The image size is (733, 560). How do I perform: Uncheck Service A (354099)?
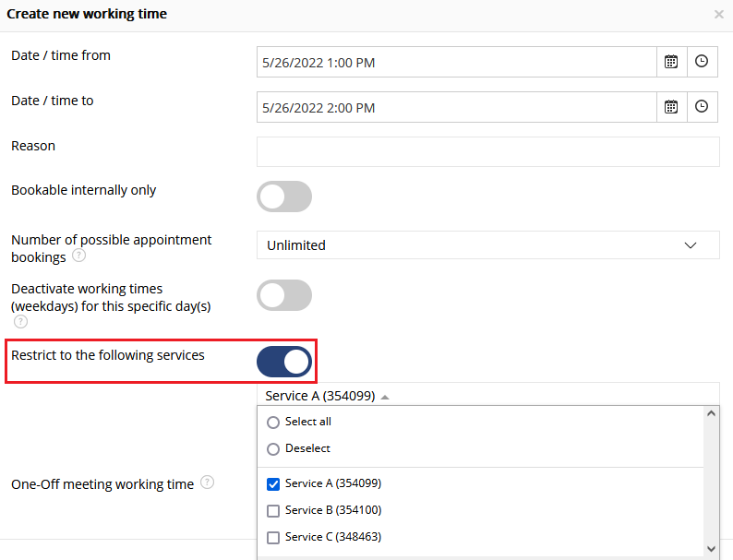tap(273, 484)
